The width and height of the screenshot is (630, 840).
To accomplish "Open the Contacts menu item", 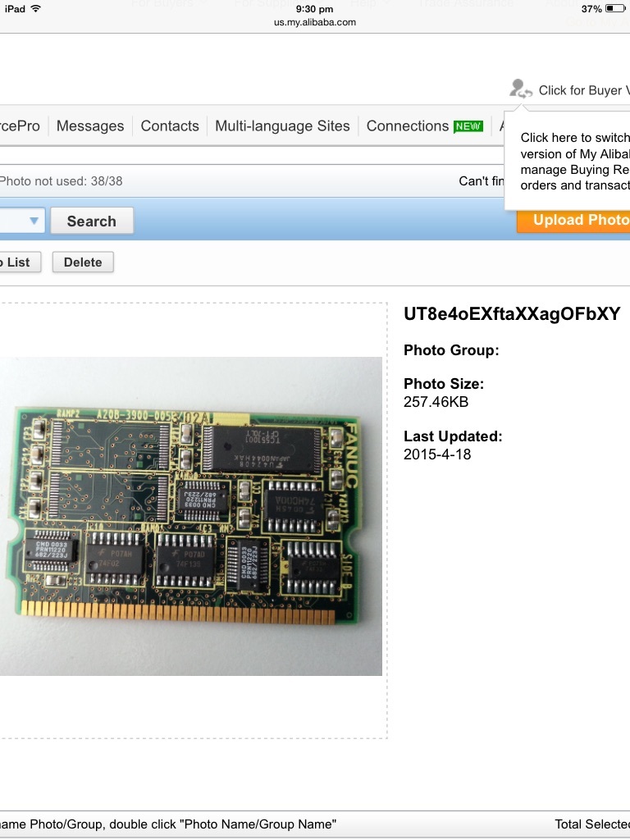I will pos(170,126).
